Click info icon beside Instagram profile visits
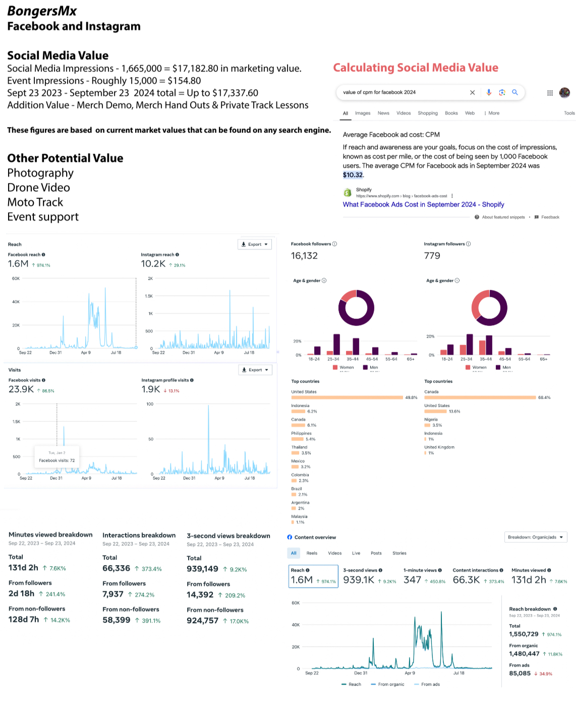 [192, 380]
